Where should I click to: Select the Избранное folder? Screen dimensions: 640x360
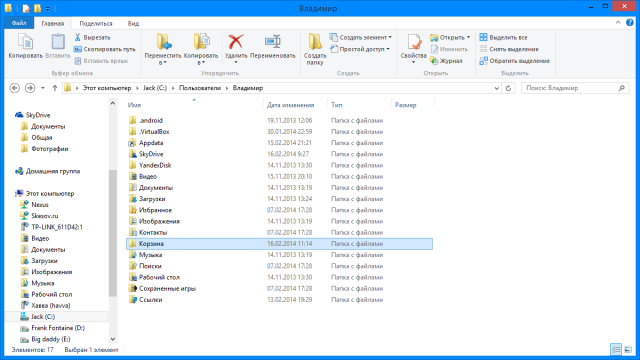pyautogui.click(x=155, y=210)
